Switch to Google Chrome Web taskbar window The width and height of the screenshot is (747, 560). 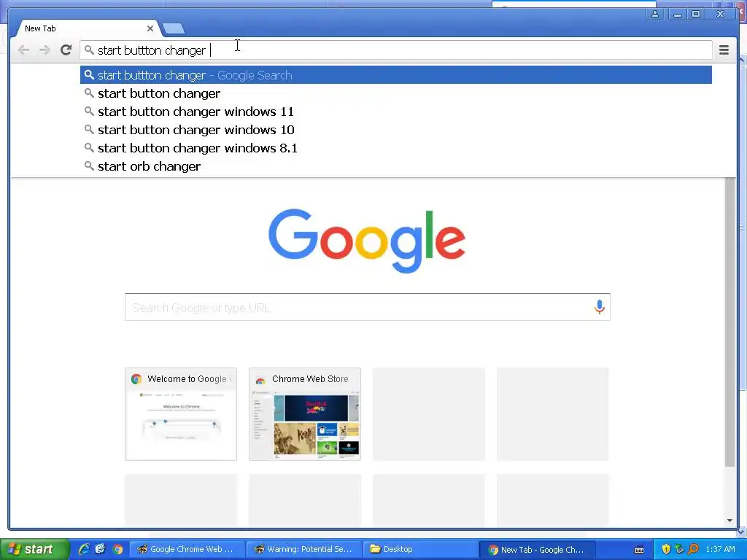tap(187, 549)
